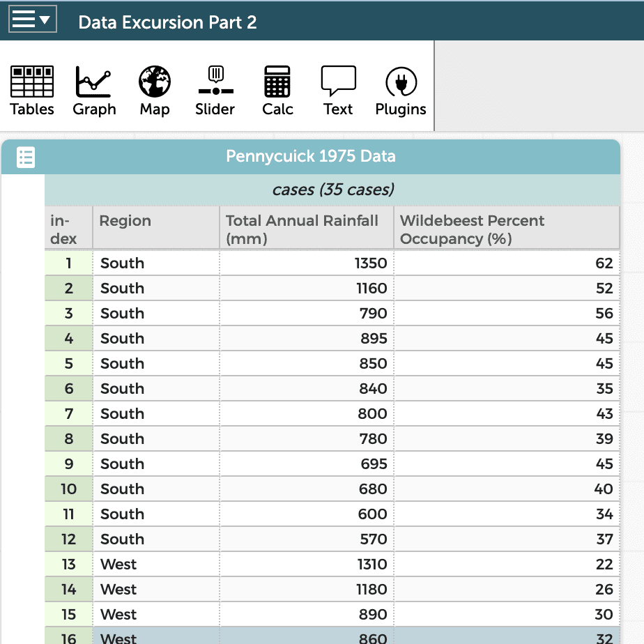Open the main hamburger menu
The width and height of the screenshot is (644, 644).
[24, 19]
